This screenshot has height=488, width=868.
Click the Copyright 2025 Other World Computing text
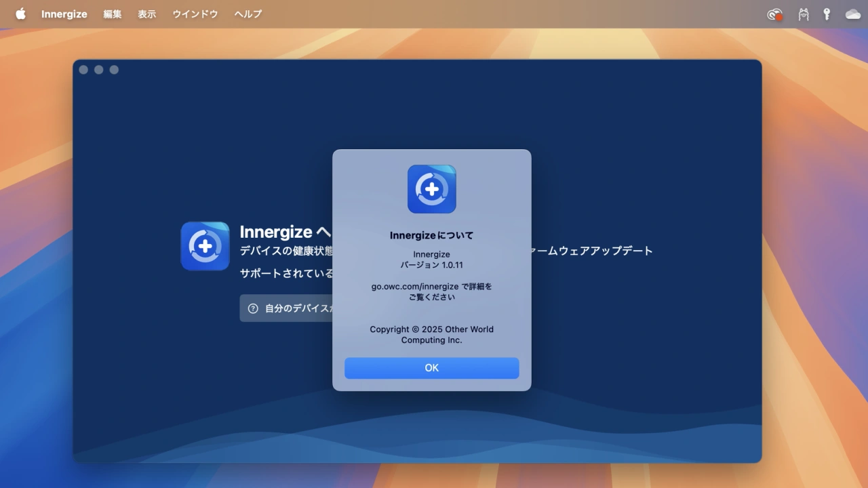click(431, 335)
